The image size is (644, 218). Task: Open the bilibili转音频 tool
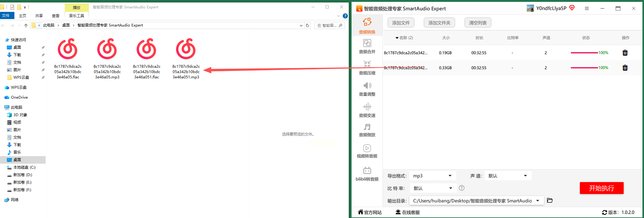367,174
